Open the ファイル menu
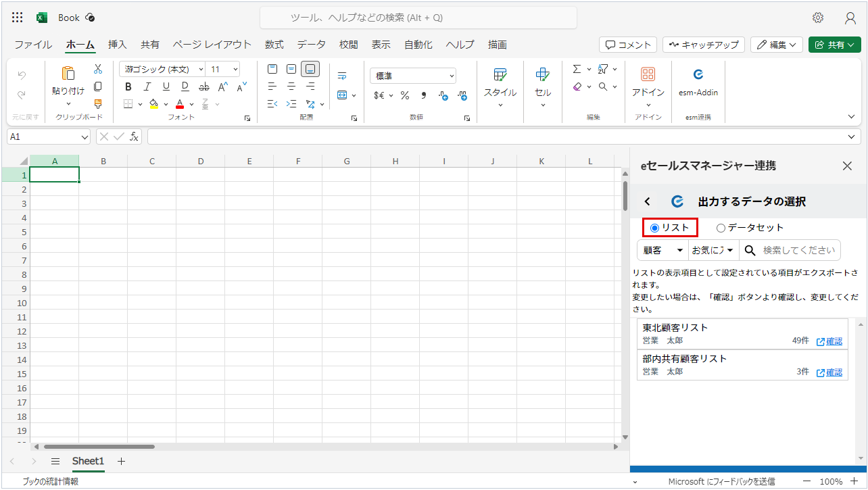 pyautogui.click(x=33, y=45)
